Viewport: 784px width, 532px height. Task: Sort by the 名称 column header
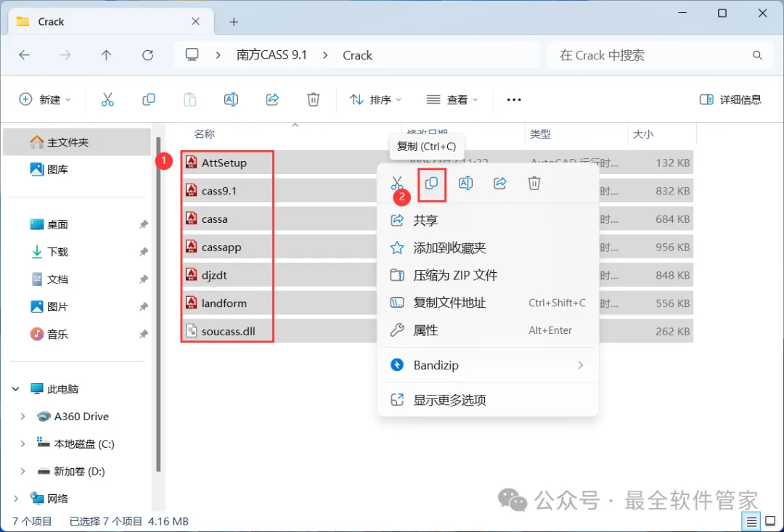pos(205,134)
